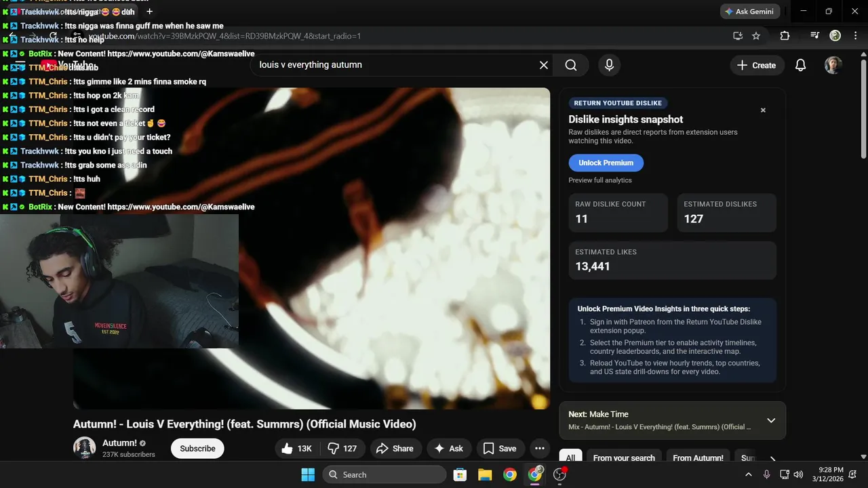Show more filter chips with the right arrow

coord(772,458)
